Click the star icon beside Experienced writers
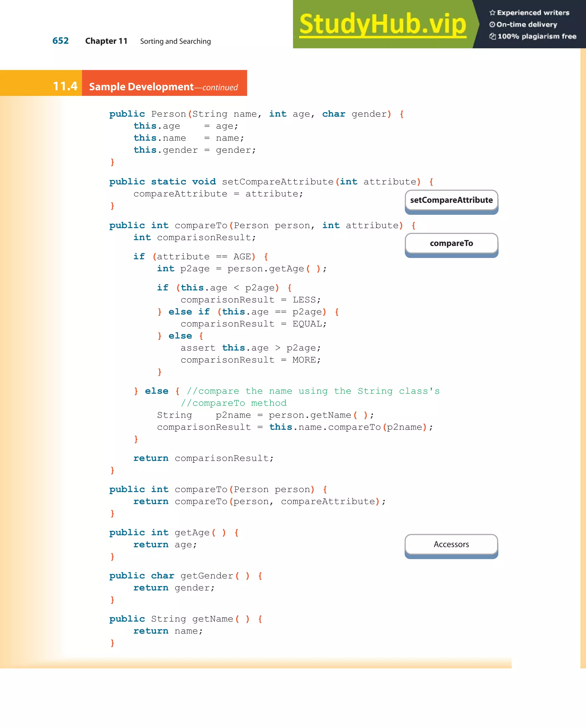Viewport: 586px width, 728px height. coord(492,13)
